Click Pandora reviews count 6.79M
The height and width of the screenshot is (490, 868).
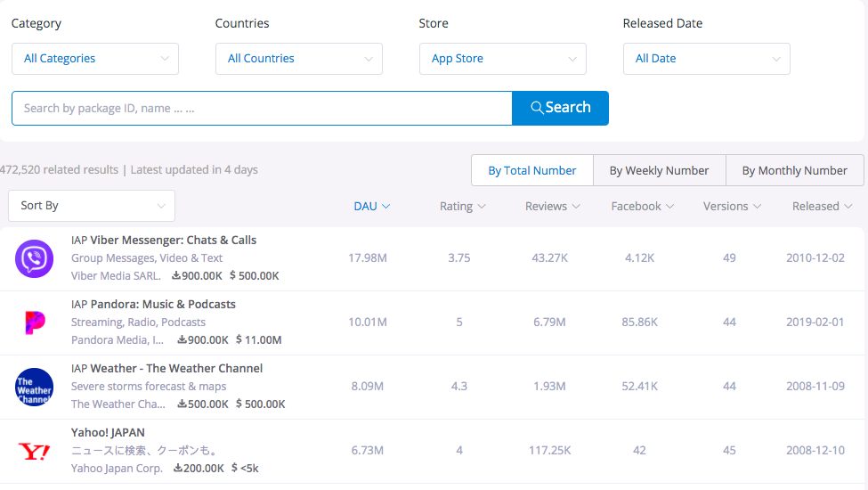click(549, 322)
